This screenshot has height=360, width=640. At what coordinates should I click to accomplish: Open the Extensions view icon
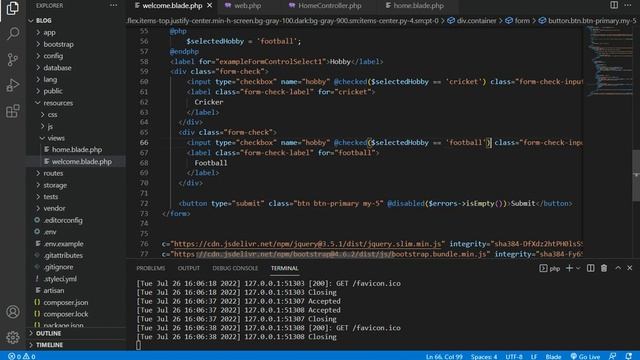pos(13,111)
